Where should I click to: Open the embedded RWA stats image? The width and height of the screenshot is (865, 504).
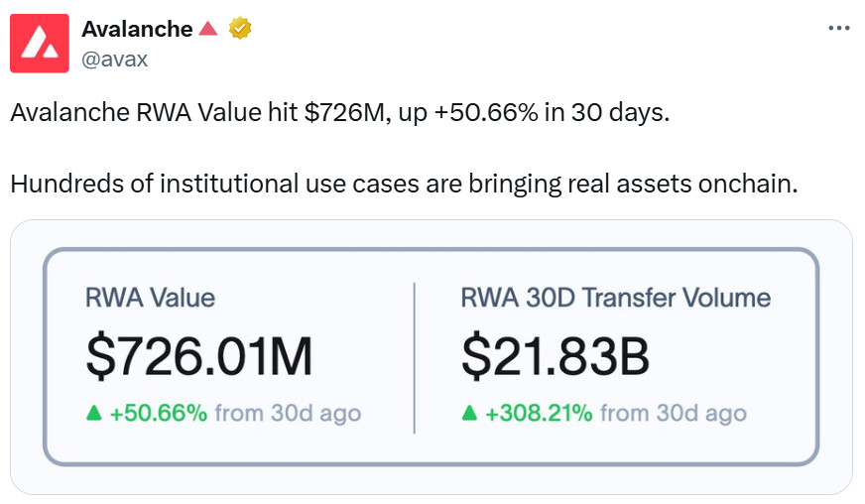click(x=432, y=357)
